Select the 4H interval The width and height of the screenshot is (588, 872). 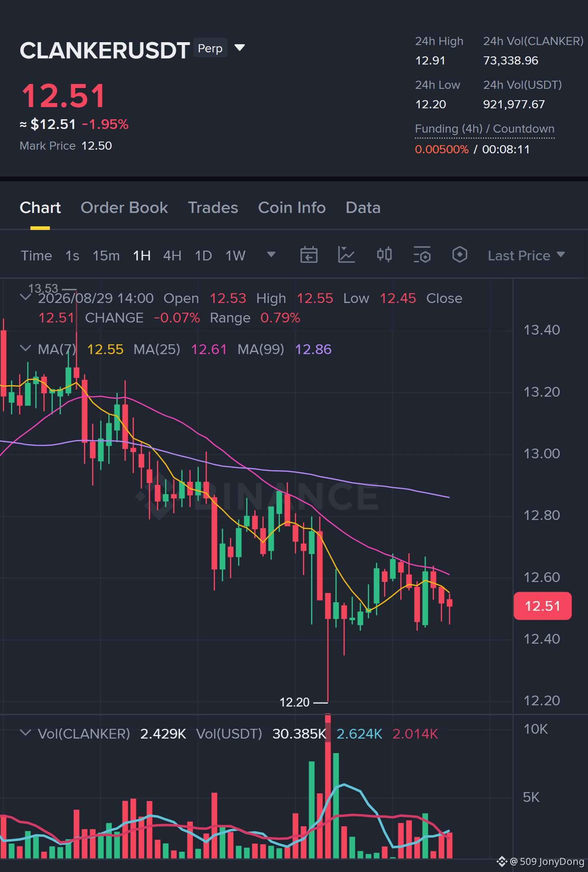(172, 256)
